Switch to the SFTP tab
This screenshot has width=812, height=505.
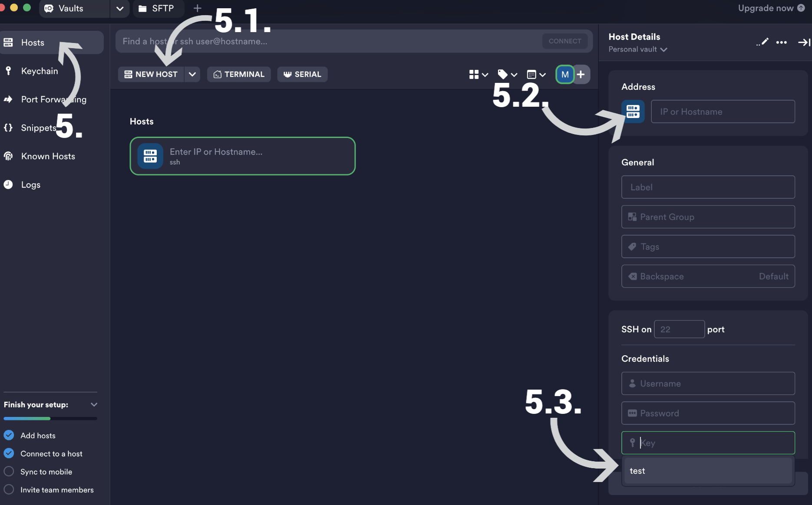point(157,8)
